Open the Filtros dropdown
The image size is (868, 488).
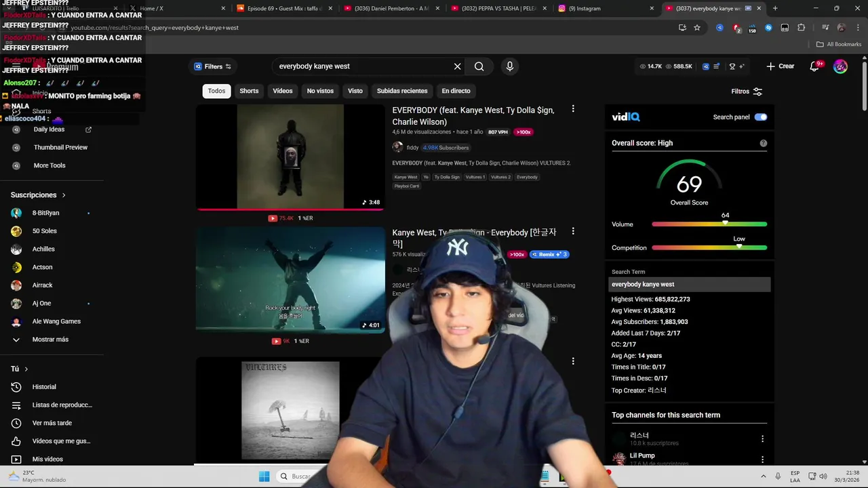click(747, 91)
